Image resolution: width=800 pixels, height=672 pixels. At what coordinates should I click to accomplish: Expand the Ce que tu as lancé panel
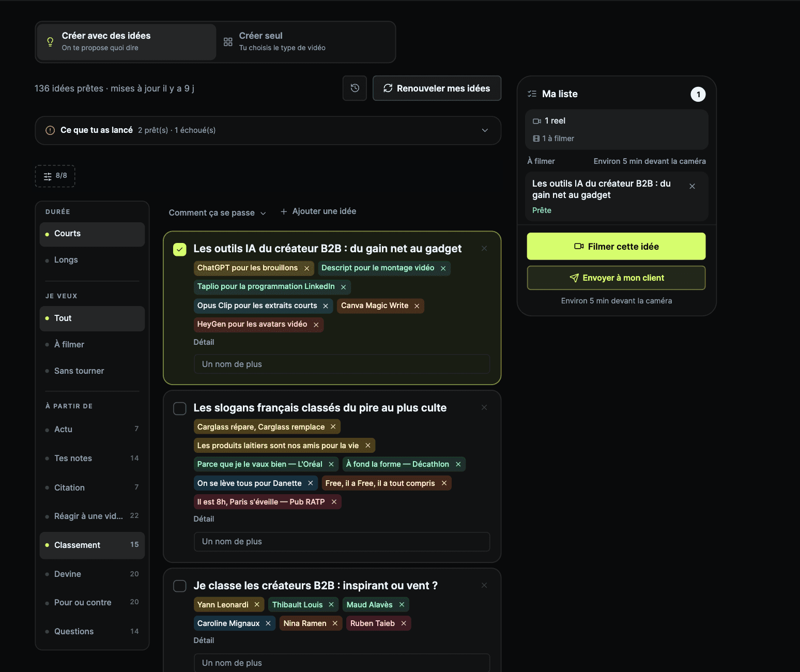pos(268,130)
